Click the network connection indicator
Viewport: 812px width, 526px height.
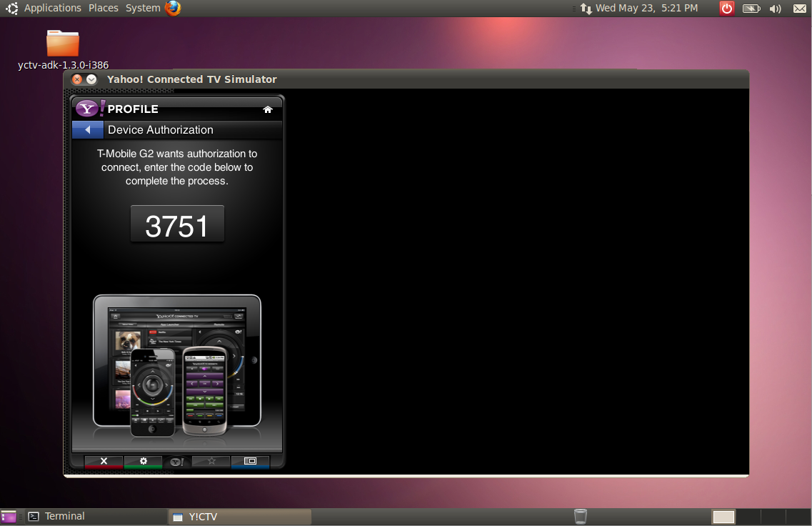[x=586, y=9]
